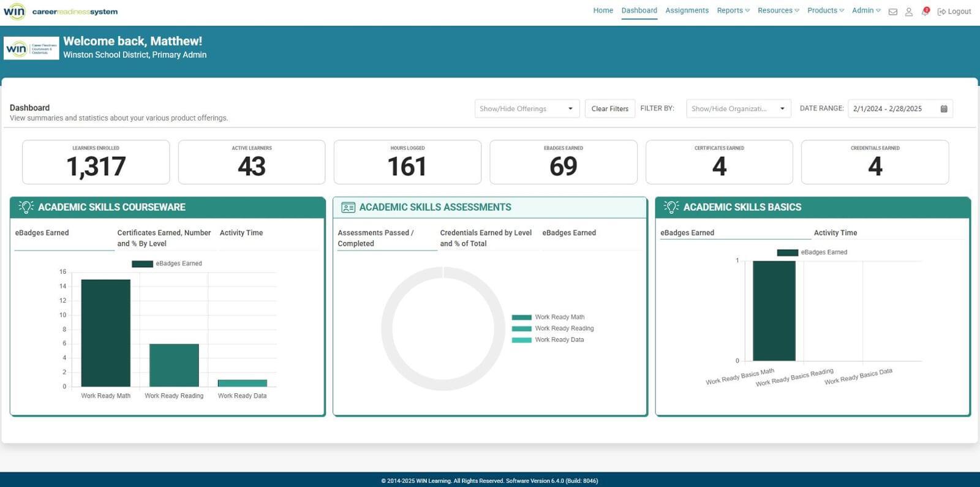This screenshot has height=487, width=980.
Task: Click the Academic Skills Courseware lightbulb icon
Action: pyautogui.click(x=26, y=207)
